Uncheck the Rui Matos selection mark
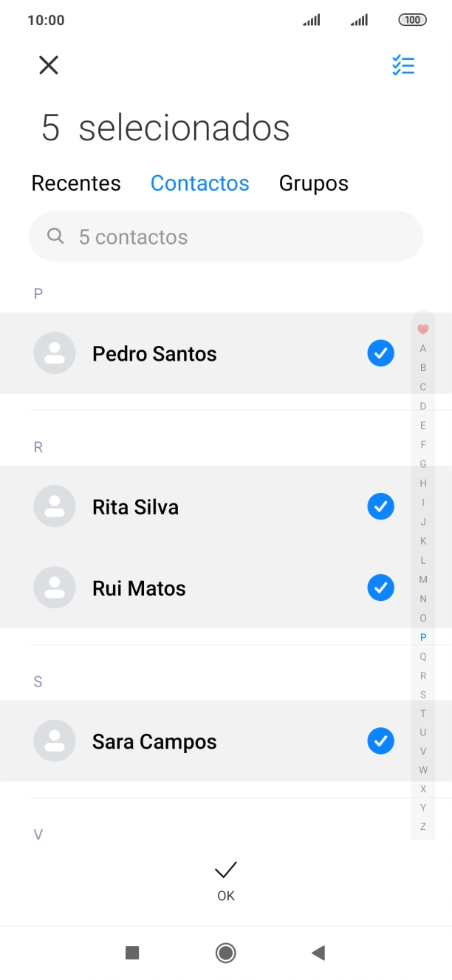Screen dimensions: 452x980 (380, 588)
